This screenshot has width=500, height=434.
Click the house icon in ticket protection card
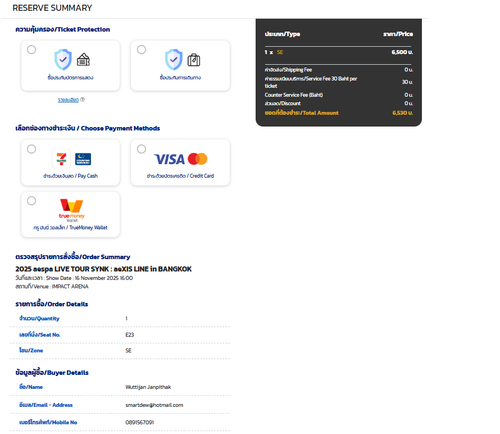point(83,60)
